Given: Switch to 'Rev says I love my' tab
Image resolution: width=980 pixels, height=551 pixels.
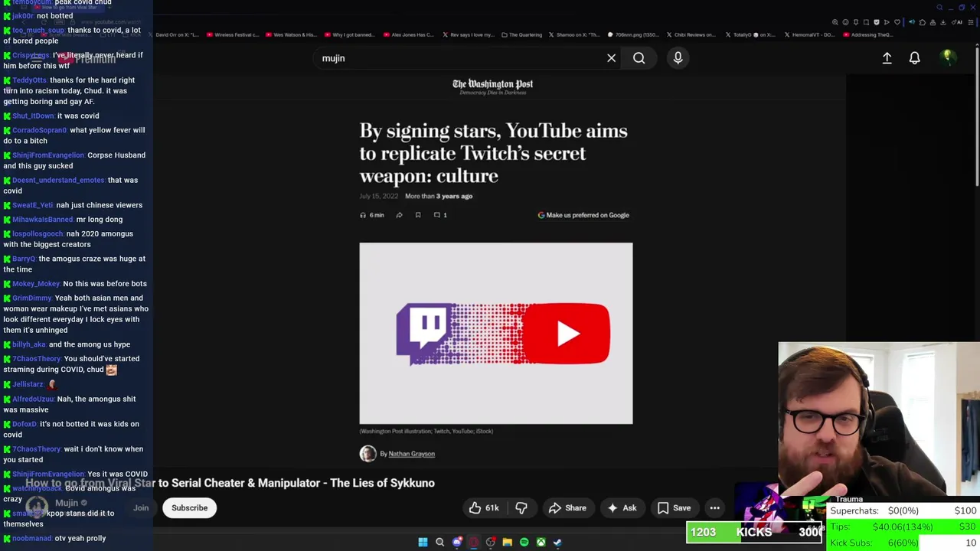Looking at the screenshot, I should coord(467,34).
